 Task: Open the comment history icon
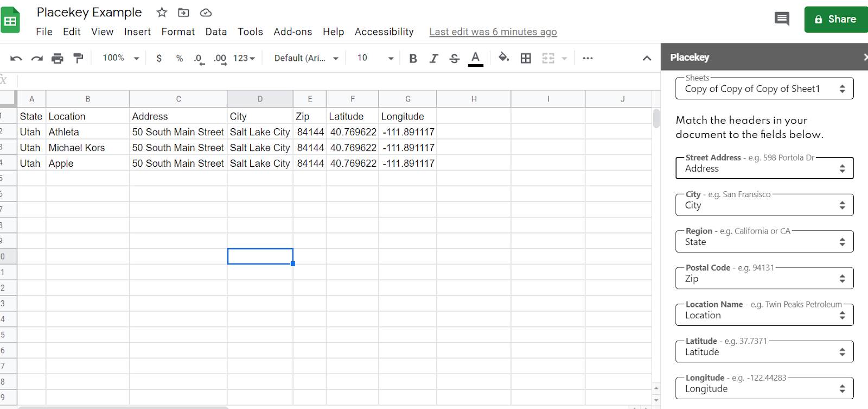[x=782, y=19]
